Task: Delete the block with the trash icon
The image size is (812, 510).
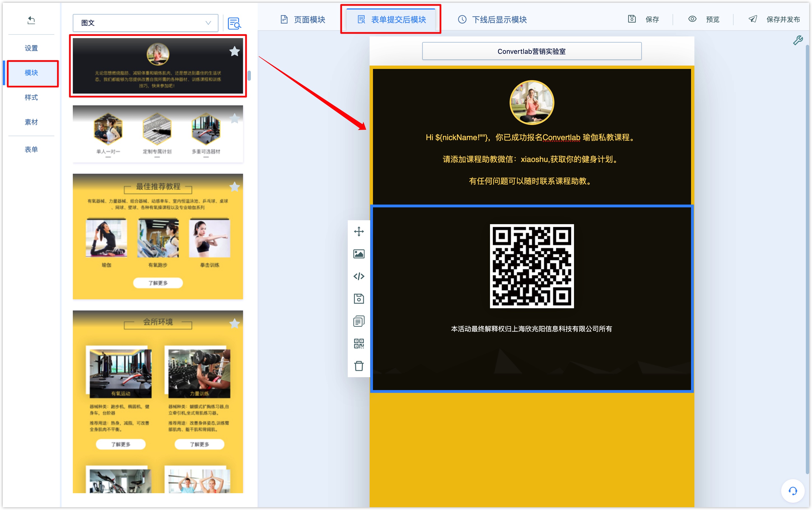Action: (x=358, y=366)
